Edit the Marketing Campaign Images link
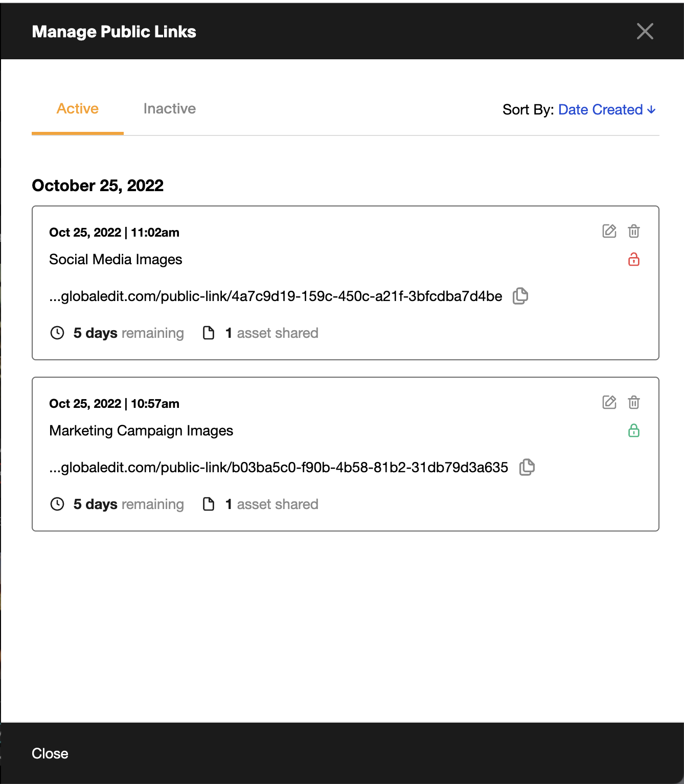The height and width of the screenshot is (784, 684). (x=609, y=402)
